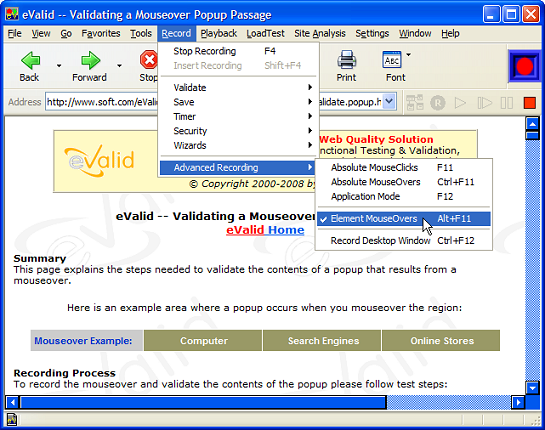The width and height of the screenshot is (545, 430).
Task: Expand the Save submenu
Action: (238, 102)
